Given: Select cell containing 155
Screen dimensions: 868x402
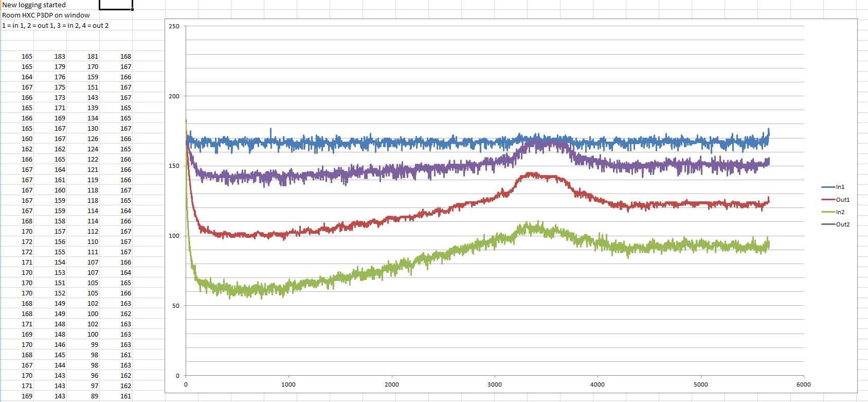Looking at the screenshot, I should (x=50, y=252).
